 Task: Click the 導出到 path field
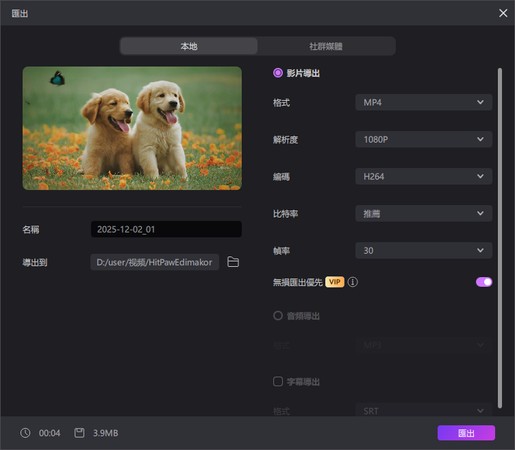[x=155, y=262]
